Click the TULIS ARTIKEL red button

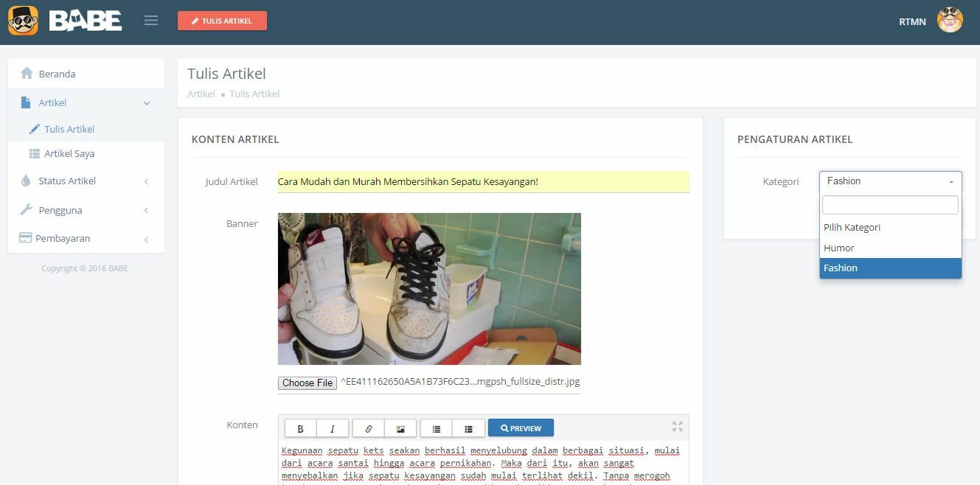tap(222, 21)
